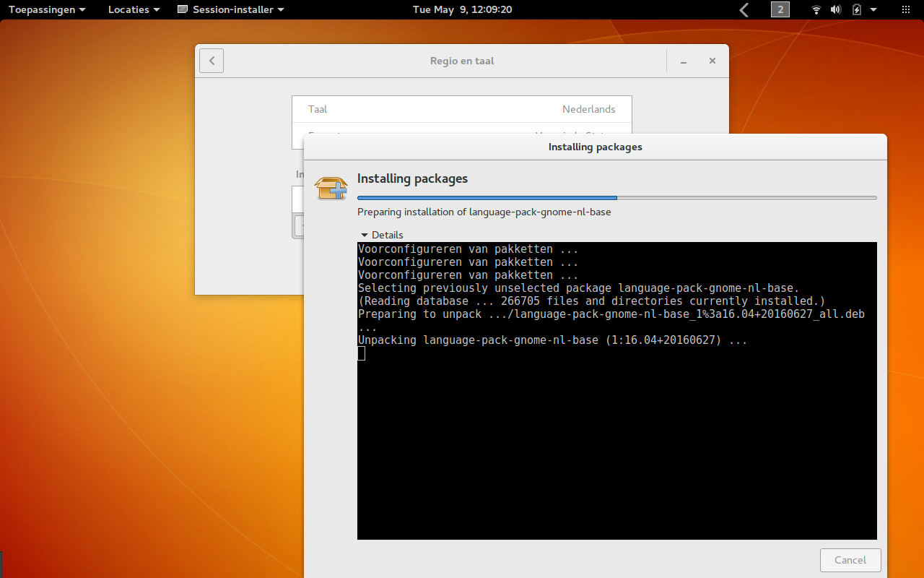This screenshot has width=924, height=578.
Task: Click the Wi-Fi signal icon in top bar
Action: pyautogui.click(x=816, y=9)
